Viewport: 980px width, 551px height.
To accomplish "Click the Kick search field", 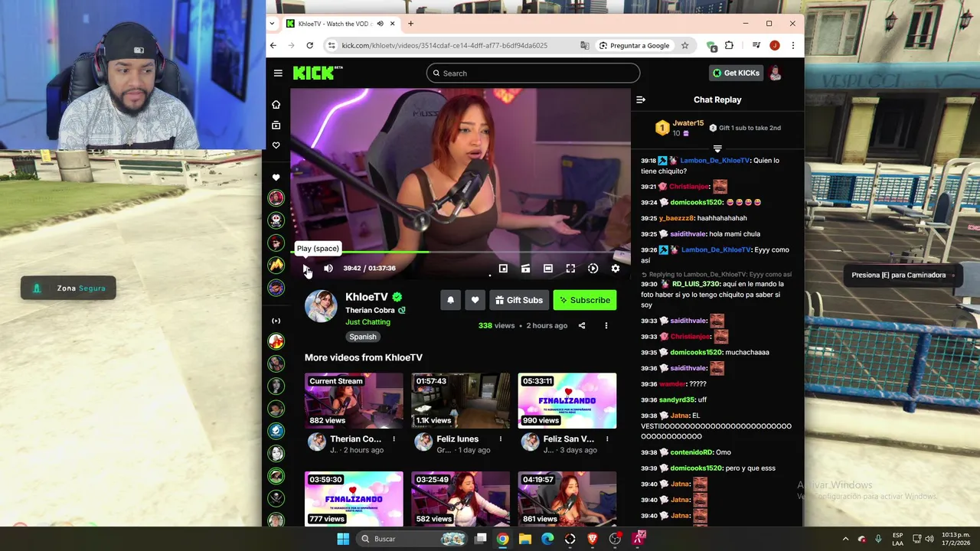I will [533, 73].
